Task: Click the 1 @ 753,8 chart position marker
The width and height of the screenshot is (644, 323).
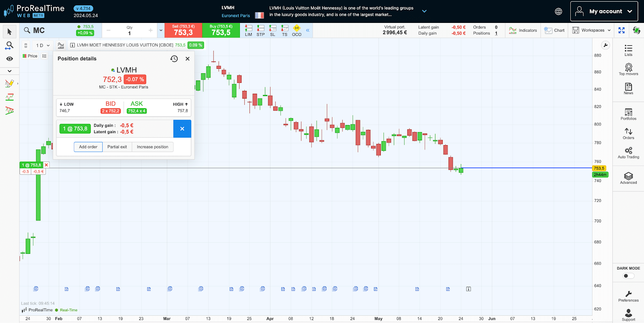Action: click(31, 165)
